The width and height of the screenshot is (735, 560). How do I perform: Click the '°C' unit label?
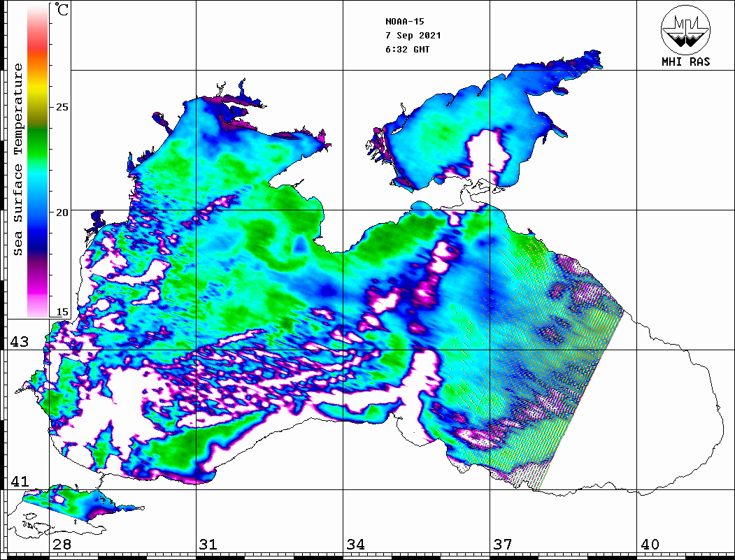coord(62,9)
